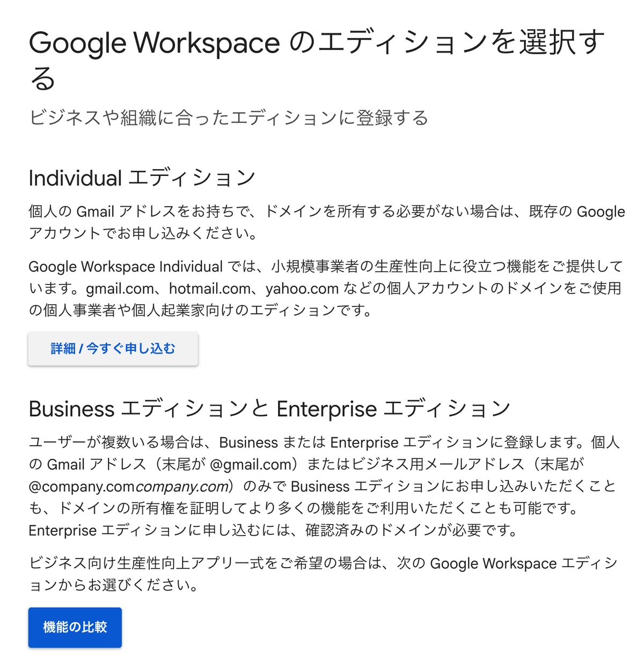Screen dimensions: 644x667
Task: Click the hotmail.com domain text
Action: (210, 289)
